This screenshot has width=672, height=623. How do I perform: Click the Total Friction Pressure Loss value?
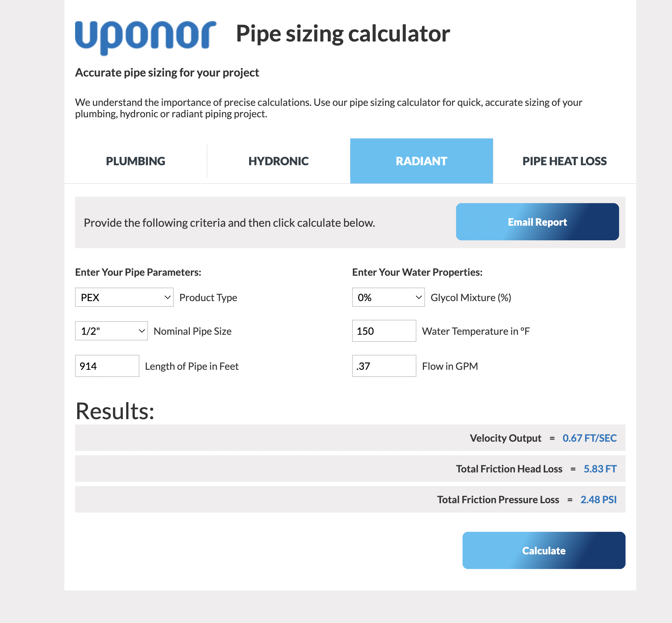click(x=599, y=500)
